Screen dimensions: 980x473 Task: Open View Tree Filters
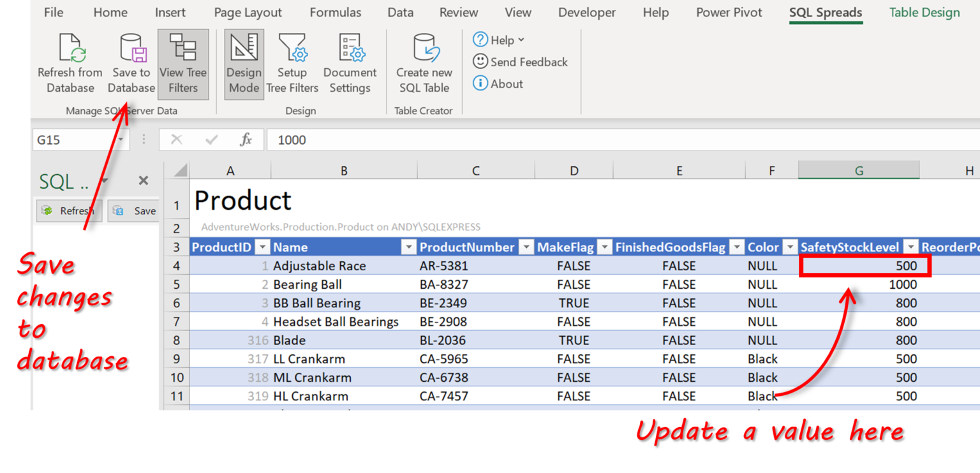coord(183,62)
